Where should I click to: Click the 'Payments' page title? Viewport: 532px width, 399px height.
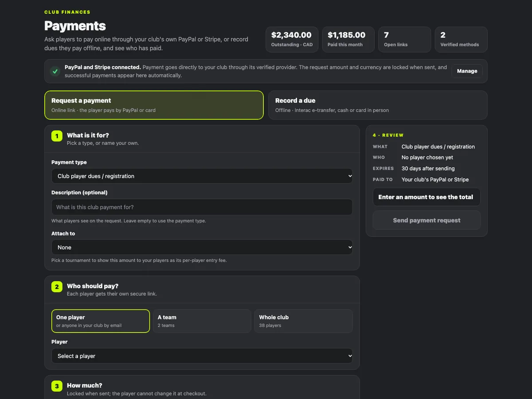(75, 26)
